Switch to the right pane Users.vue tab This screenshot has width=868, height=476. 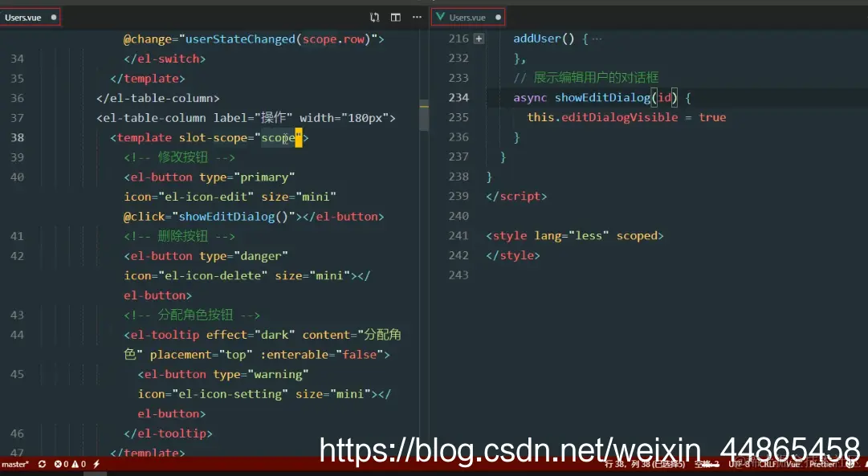tap(467, 18)
